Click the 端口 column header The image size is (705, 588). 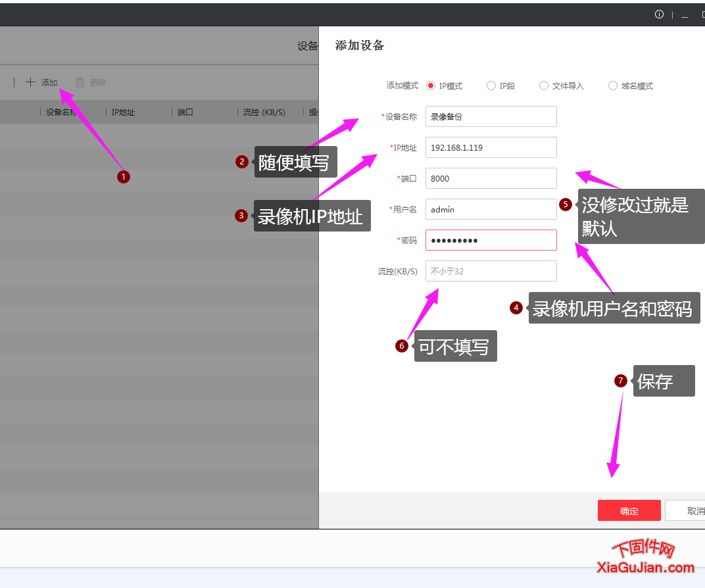click(x=185, y=112)
